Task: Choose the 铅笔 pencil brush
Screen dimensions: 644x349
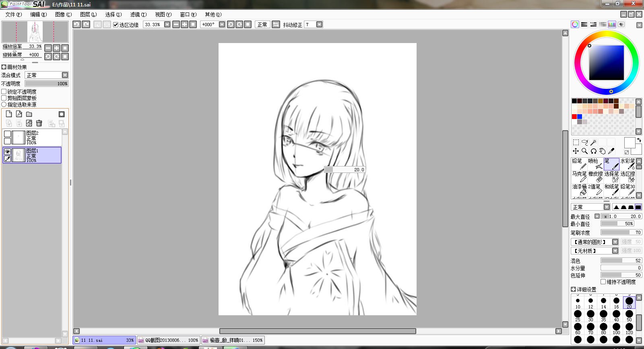Action: tap(579, 164)
